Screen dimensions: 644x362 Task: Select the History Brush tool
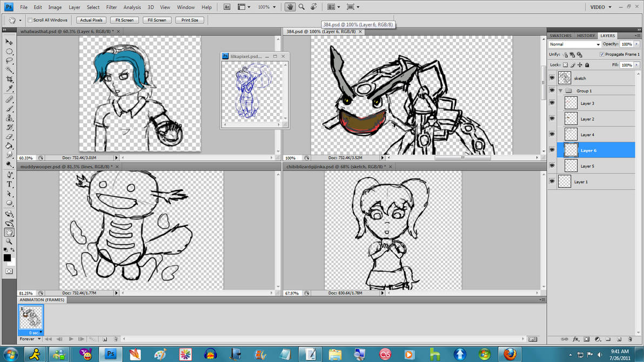9,128
